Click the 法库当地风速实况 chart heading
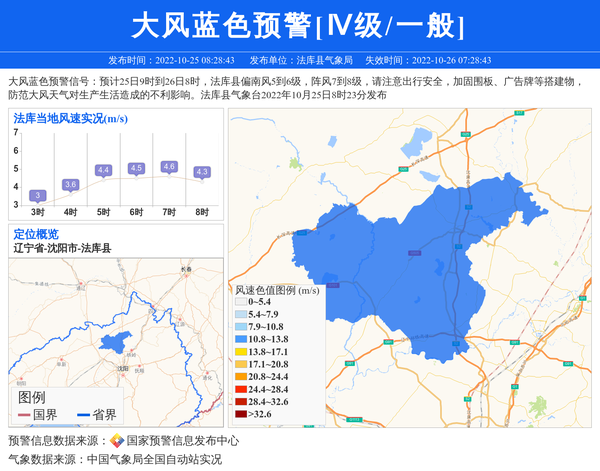 [x=70, y=118]
